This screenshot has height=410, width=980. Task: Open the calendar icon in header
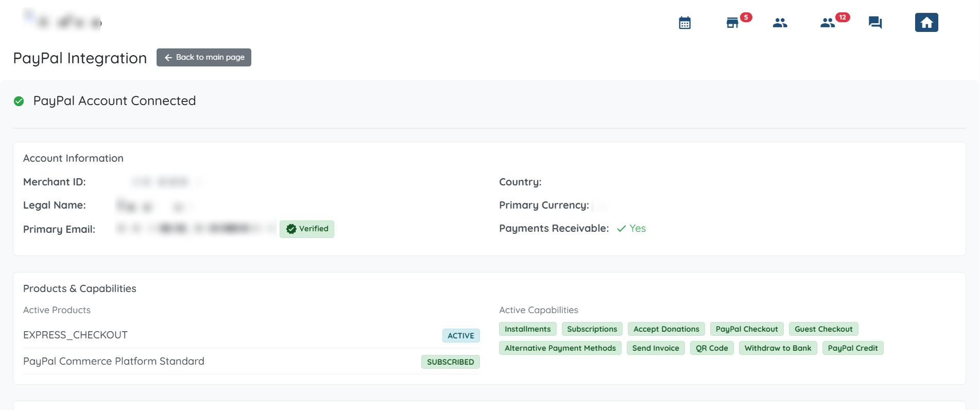(x=684, y=23)
